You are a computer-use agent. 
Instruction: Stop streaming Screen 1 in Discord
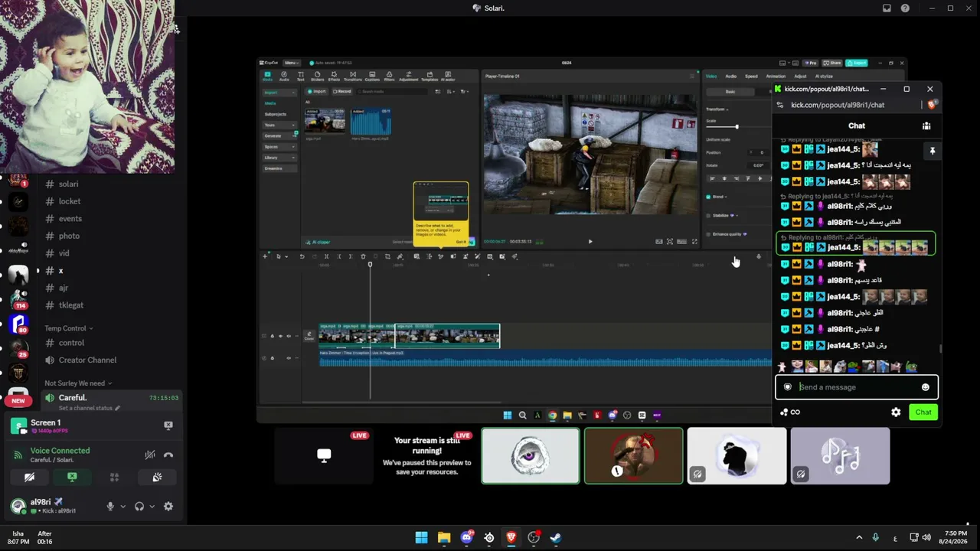coord(168,425)
